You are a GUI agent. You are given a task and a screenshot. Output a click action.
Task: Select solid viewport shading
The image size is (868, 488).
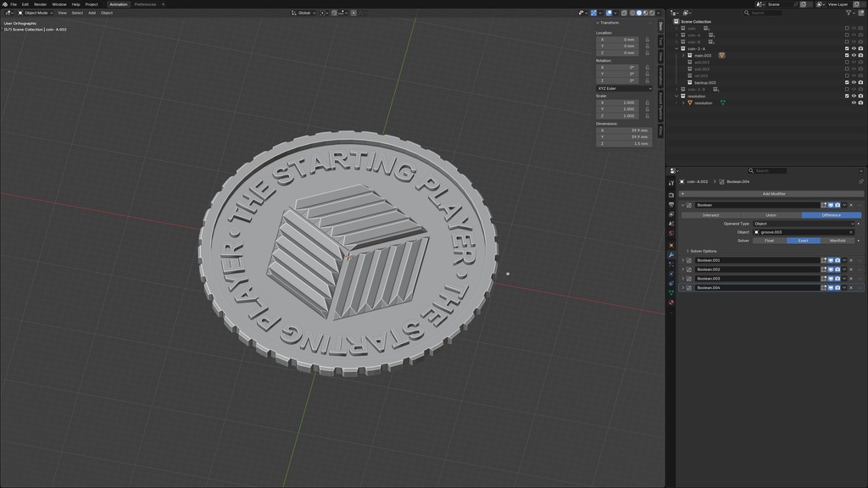(639, 13)
